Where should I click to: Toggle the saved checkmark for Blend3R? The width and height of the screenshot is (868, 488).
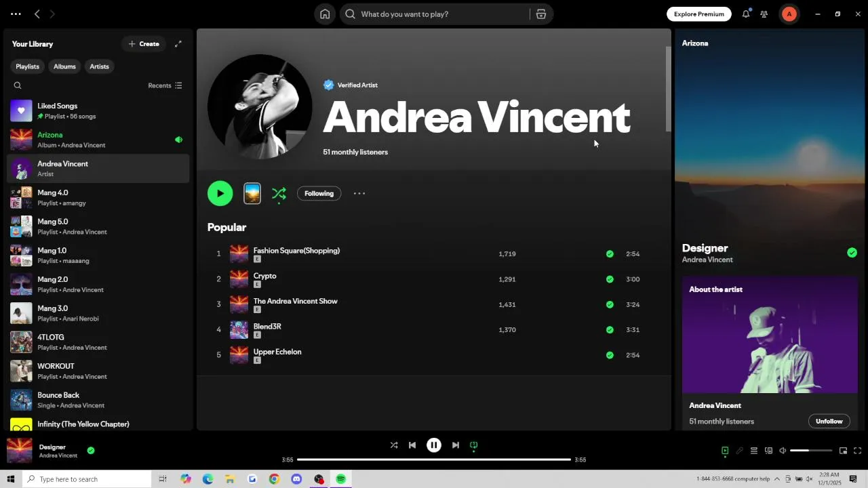tap(610, 330)
